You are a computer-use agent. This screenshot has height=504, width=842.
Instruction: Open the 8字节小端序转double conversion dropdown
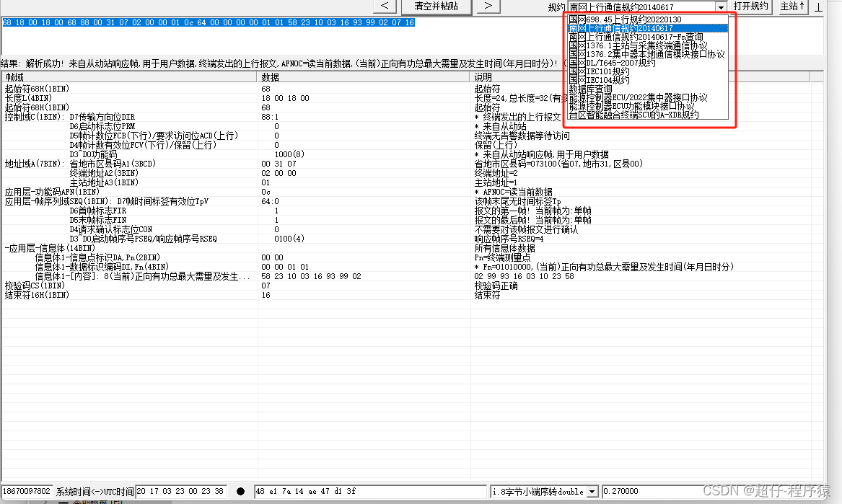coord(592,492)
